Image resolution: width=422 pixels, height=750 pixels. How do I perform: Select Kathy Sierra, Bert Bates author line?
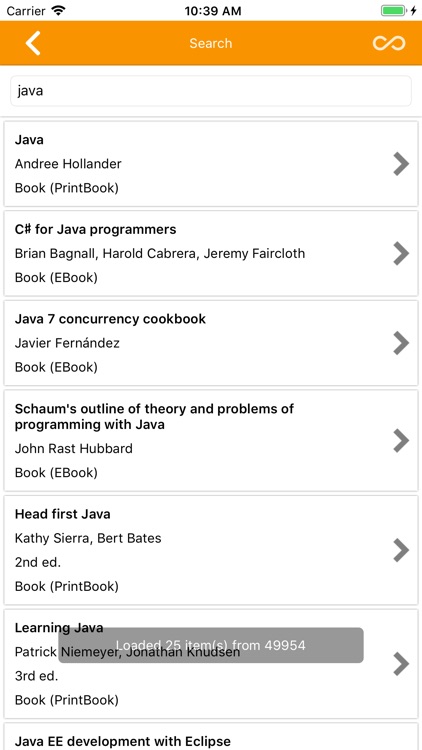click(x=88, y=538)
